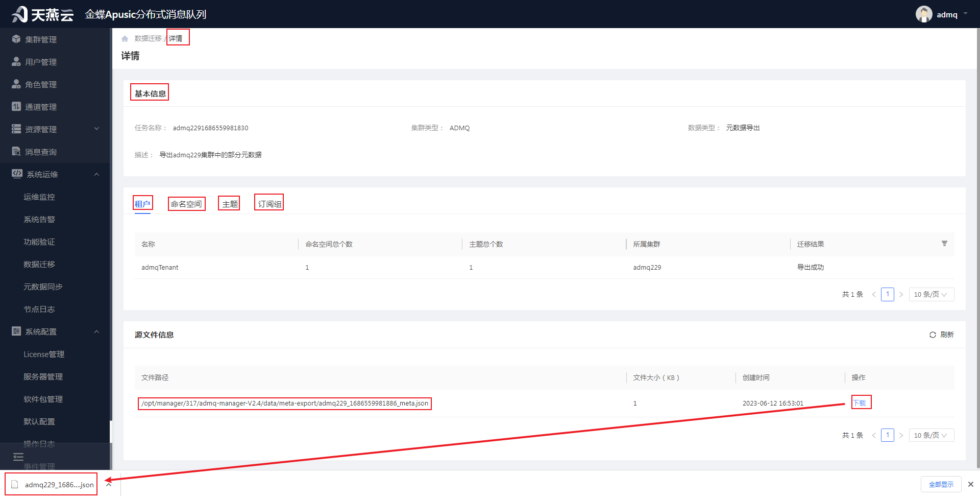Go to previous page in source file table
The height and width of the screenshot is (499, 980).
pos(874,436)
